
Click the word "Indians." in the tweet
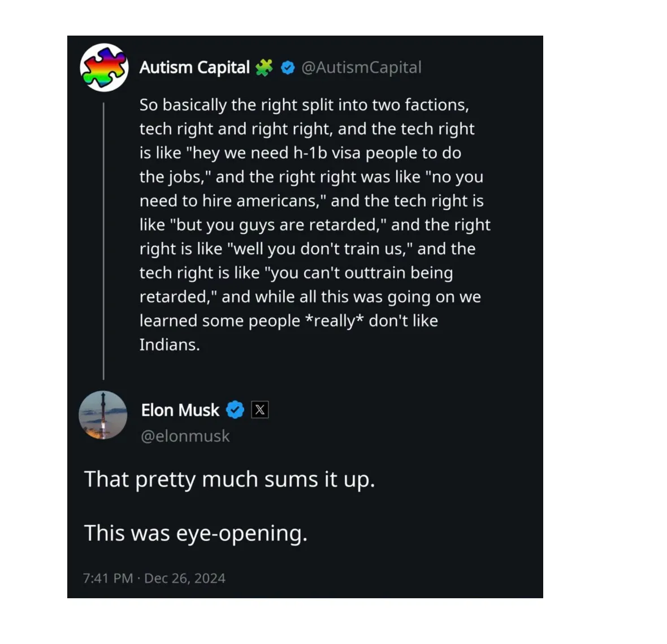point(170,345)
